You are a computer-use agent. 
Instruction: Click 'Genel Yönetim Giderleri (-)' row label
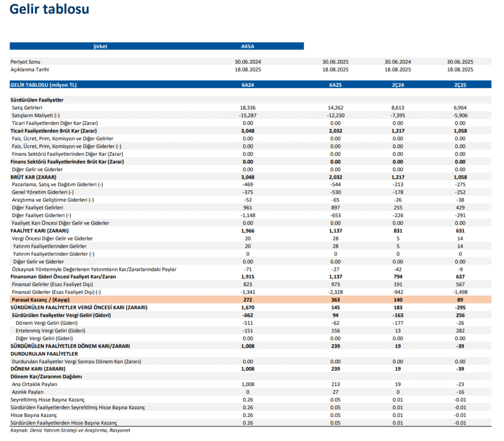43,192
